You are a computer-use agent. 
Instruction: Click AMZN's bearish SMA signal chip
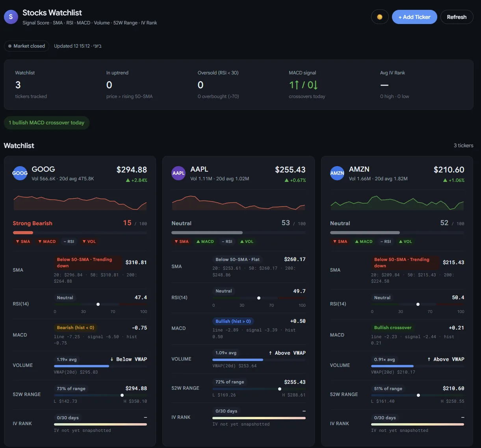340,242
